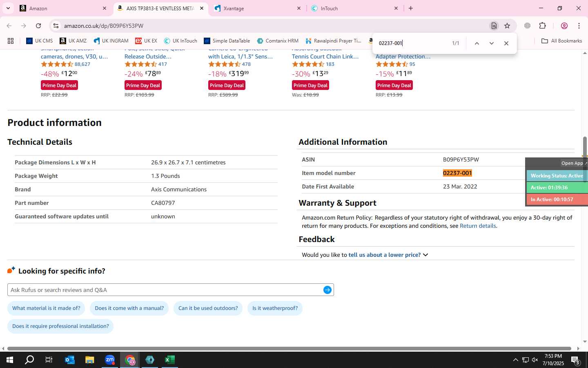Submit the Rufus question arrow button
This screenshot has height=368, width=588.
pos(327,290)
